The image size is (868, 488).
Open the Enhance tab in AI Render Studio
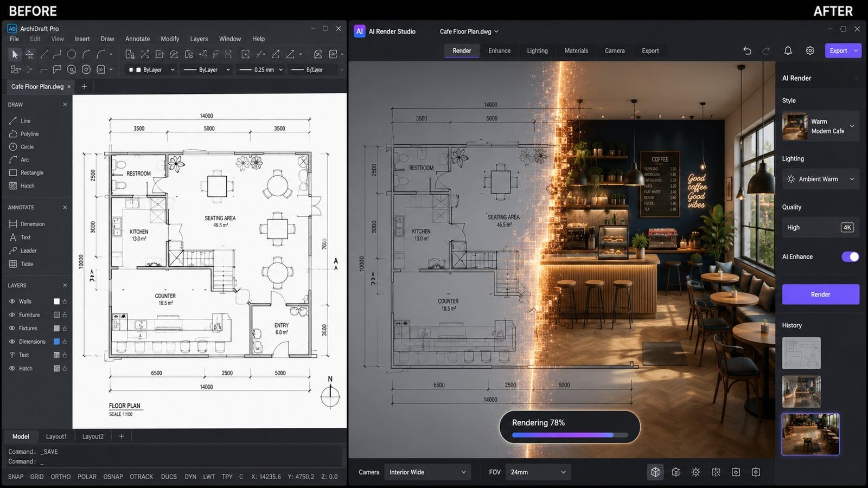point(499,51)
